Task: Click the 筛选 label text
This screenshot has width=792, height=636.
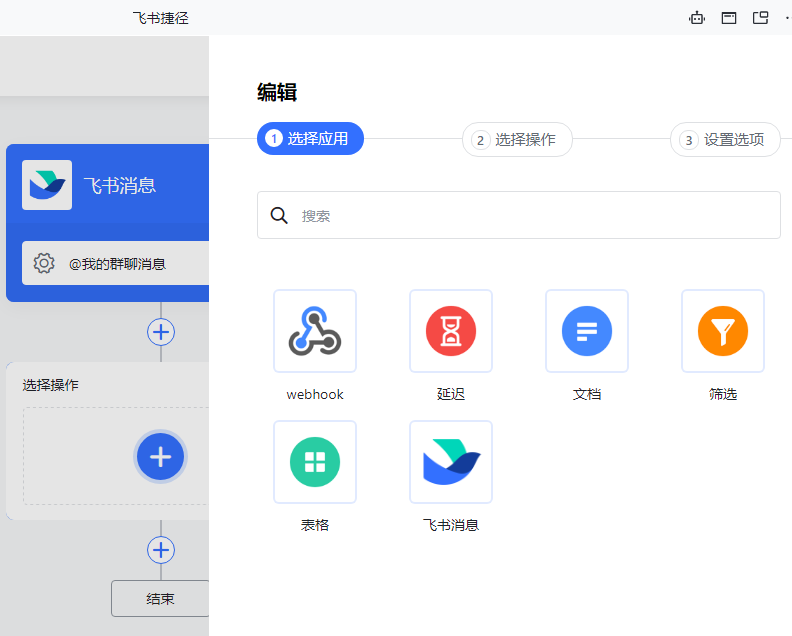Action: tap(723, 394)
